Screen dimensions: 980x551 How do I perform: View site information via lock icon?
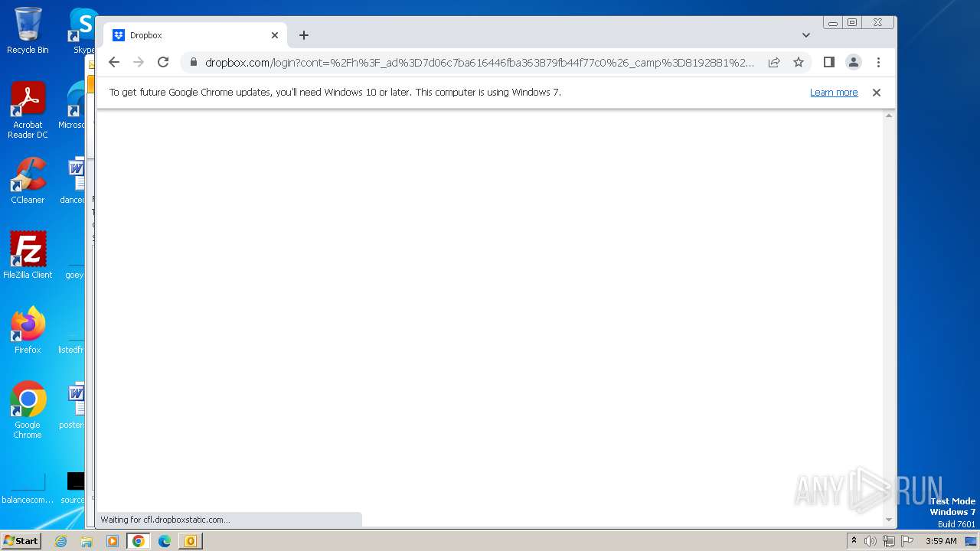193,62
